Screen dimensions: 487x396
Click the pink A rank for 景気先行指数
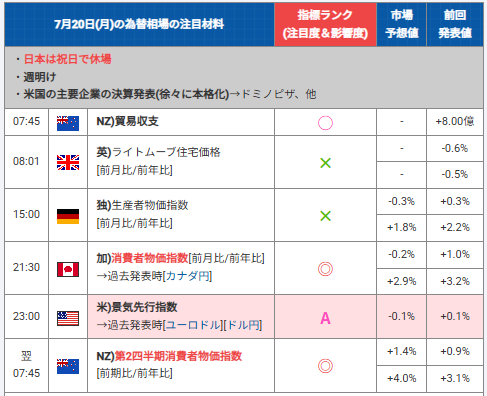click(x=325, y=318)
